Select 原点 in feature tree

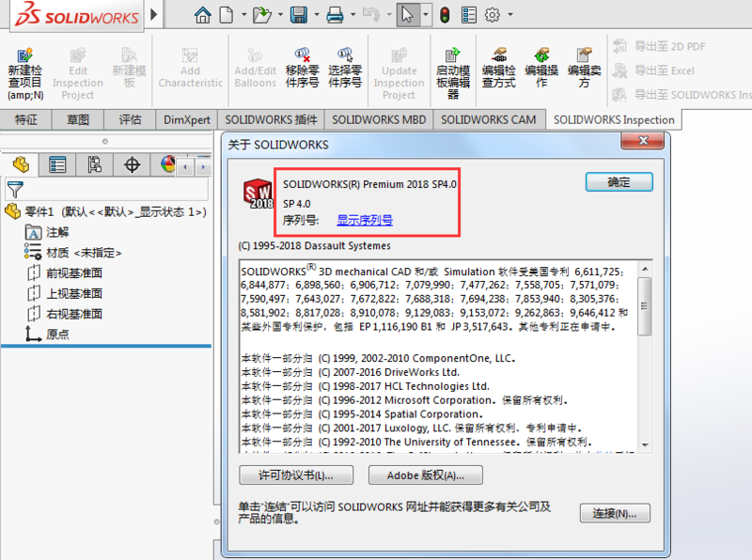[x=47, y=334]
